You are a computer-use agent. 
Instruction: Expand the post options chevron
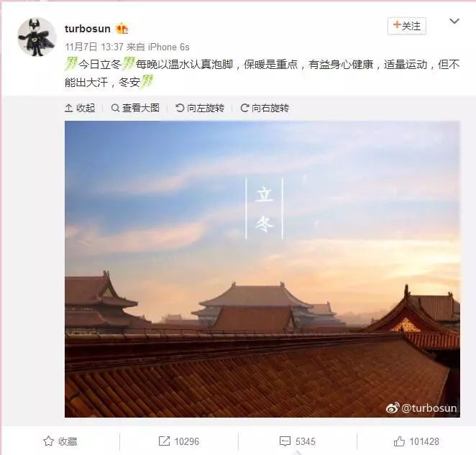454,22
